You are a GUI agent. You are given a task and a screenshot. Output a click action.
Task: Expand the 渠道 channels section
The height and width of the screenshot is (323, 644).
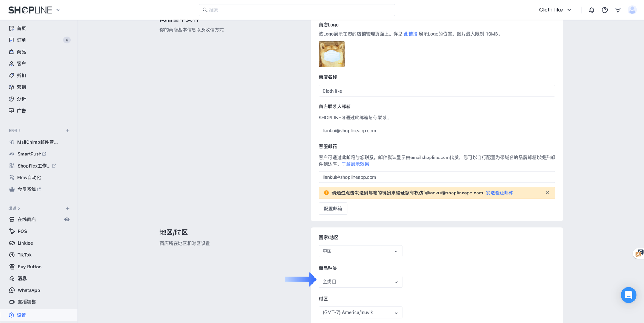click(x=14, y=208)
